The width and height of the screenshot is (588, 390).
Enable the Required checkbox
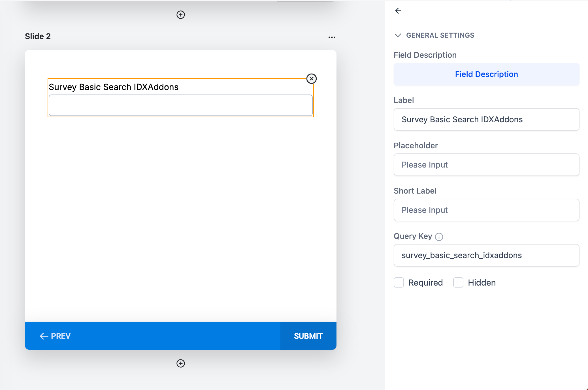pos(399,282)
